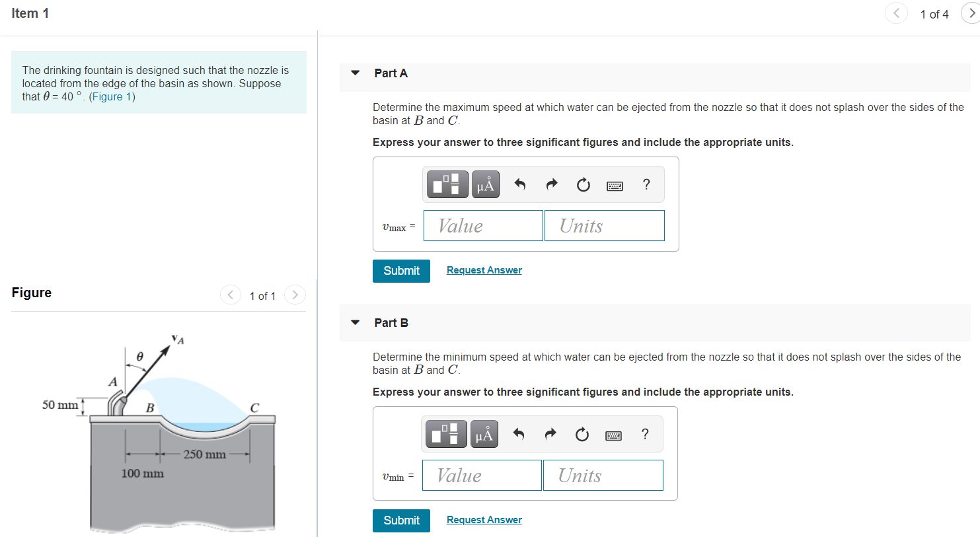Screen dimensions: 980x537
Task: Open the Figure 1 link
Action: (x=112, y=96)
